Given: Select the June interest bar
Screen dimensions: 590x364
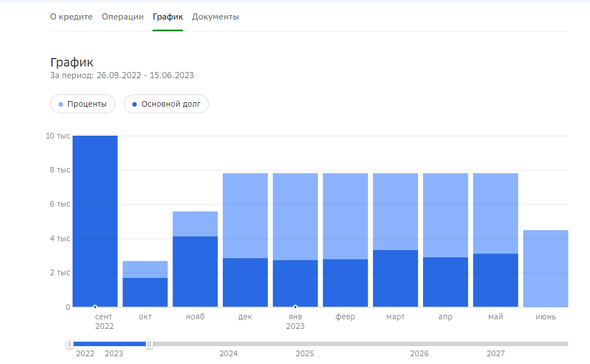Looking at the screenshot, I should 545,269.
